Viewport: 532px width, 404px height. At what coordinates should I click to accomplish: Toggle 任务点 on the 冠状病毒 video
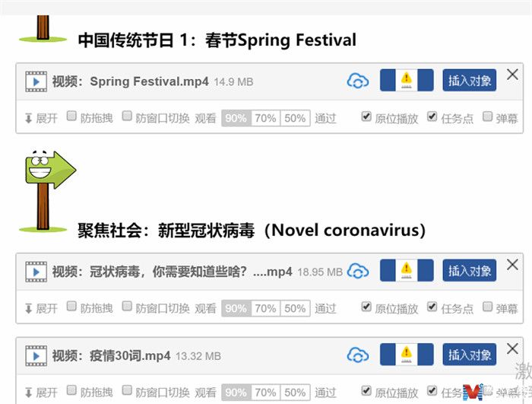point(432,307)
